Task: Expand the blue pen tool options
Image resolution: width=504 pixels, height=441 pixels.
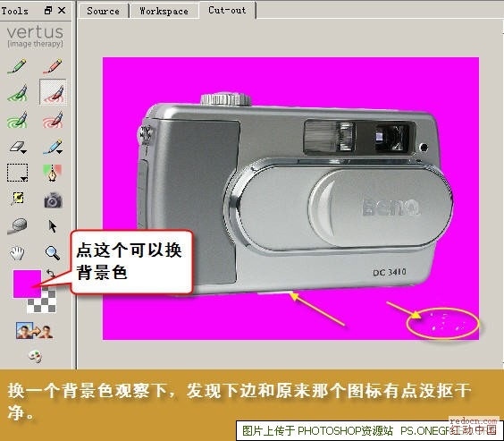Action: point(53,147)
